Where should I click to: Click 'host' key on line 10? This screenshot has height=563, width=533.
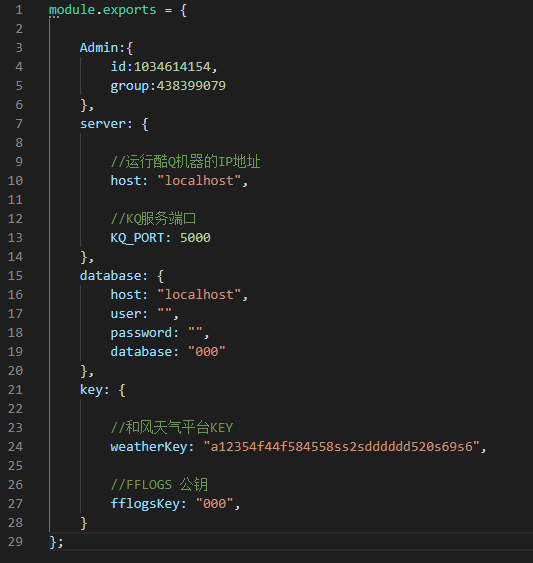pos(126,181)
